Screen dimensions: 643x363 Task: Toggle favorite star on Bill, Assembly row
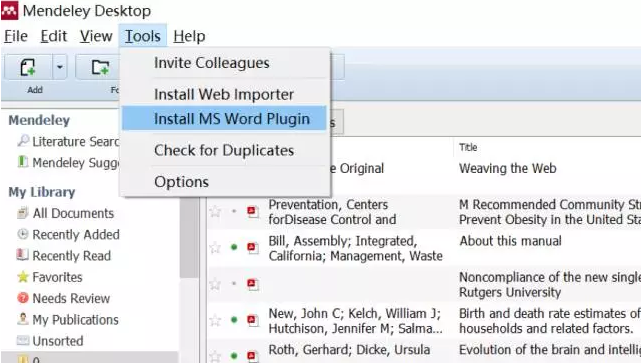point(215,248)
